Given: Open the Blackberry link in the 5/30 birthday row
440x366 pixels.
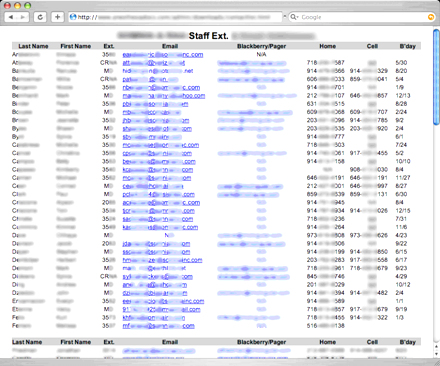Looking at the screenshot, I should coord(252,63).
